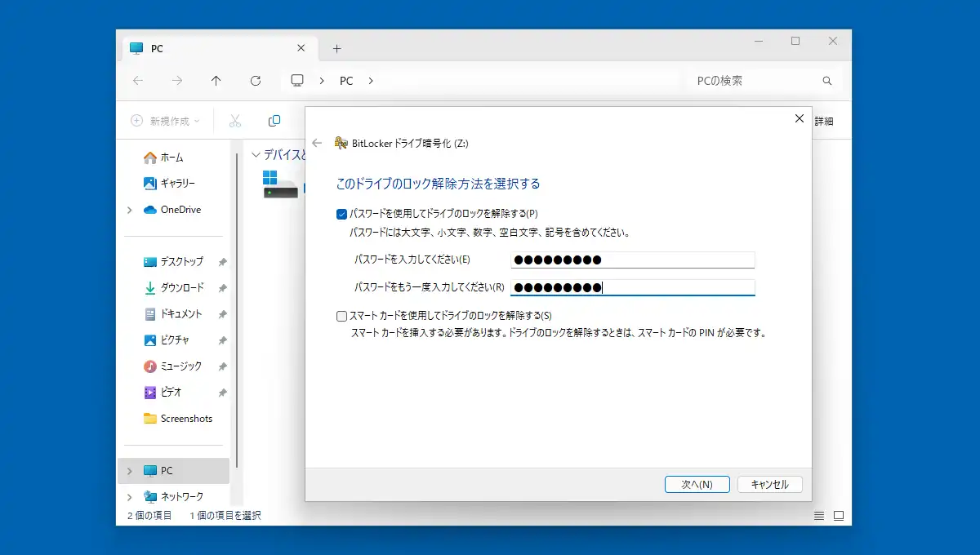Open OneDrive in the navigation pane

[x=172, y=210]
